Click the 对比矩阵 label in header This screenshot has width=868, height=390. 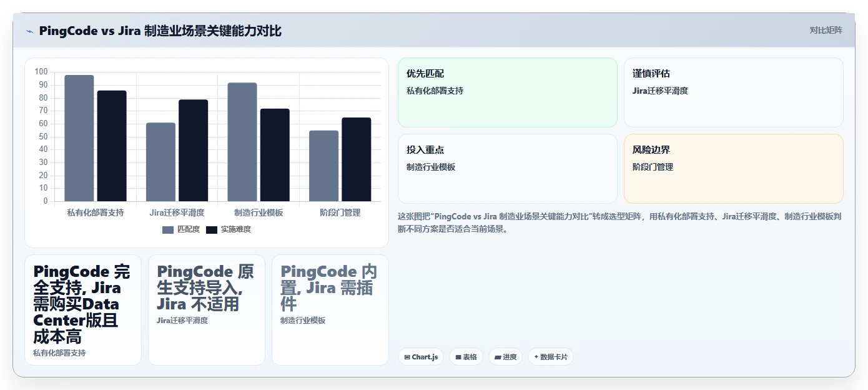coord(826,30)
